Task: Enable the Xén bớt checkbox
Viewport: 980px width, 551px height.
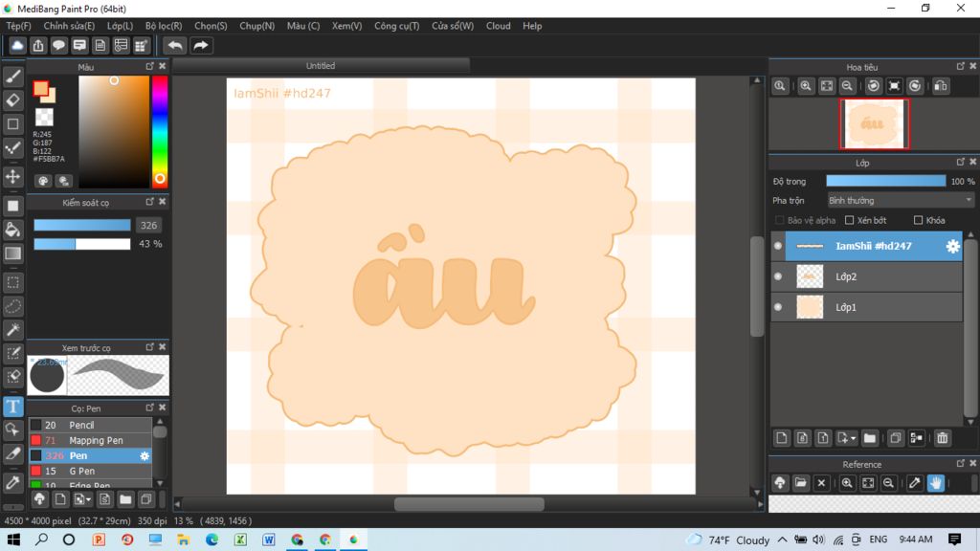Action: pyautogui.click(x=850, y=220)
